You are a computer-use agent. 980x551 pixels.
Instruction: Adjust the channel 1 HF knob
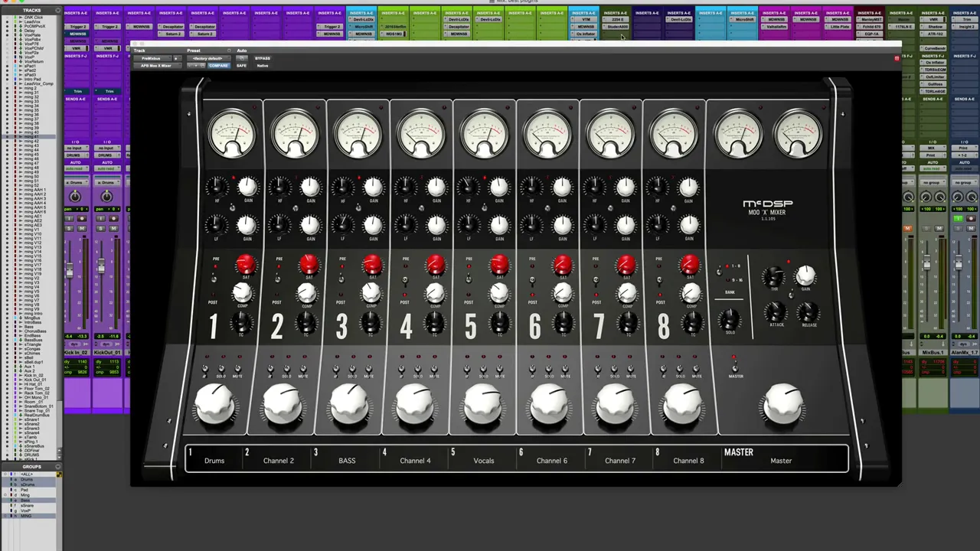click(217, 186)
